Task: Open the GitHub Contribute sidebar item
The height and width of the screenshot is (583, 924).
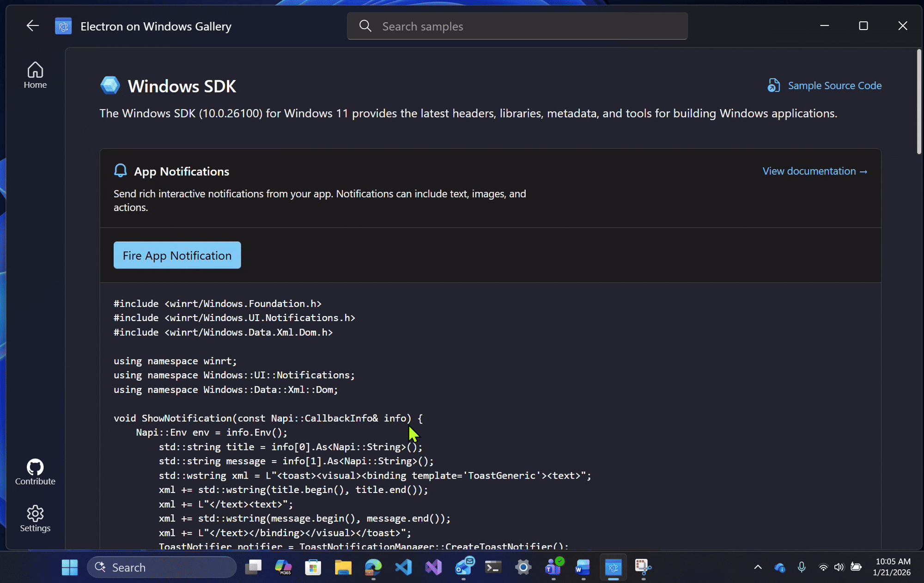Action: [35, 472]
